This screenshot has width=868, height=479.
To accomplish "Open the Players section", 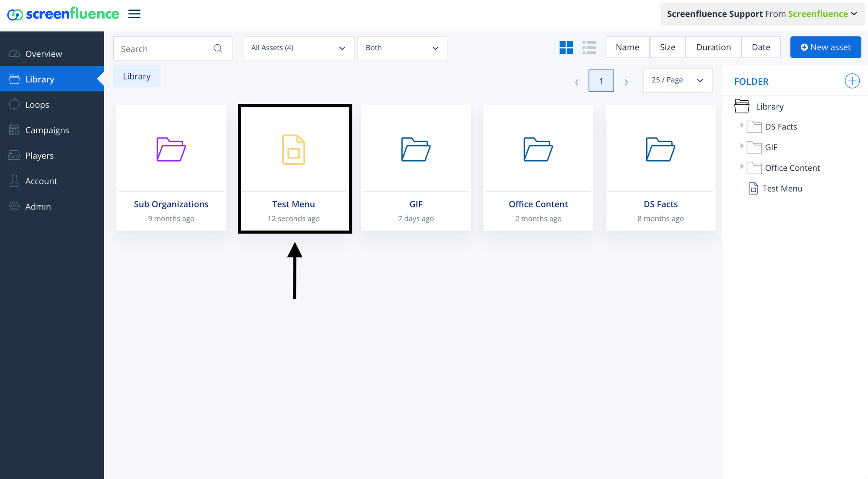I will pyautogui.click(x=52, y=155).
